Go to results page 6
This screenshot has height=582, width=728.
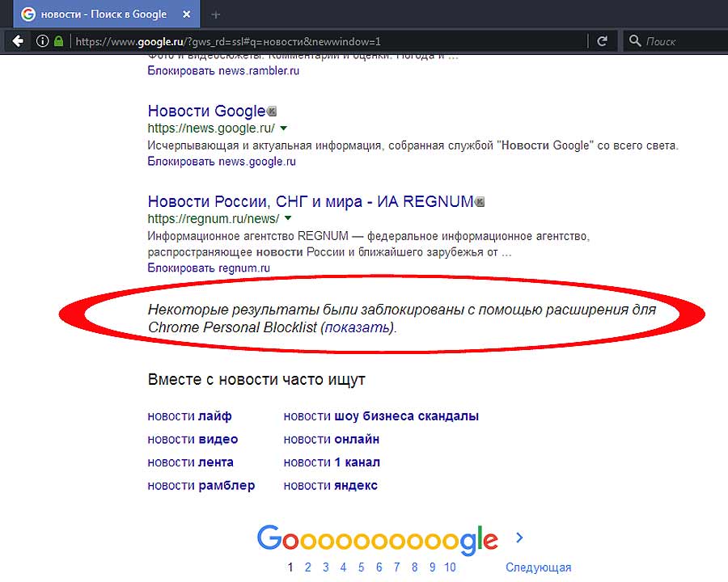[x=379, y=567]
